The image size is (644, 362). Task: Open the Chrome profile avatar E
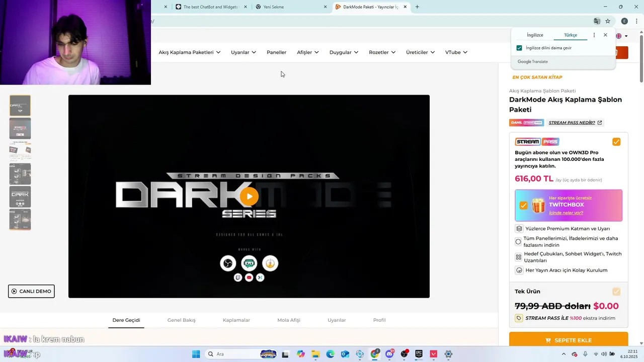click(x=624, y=21)
